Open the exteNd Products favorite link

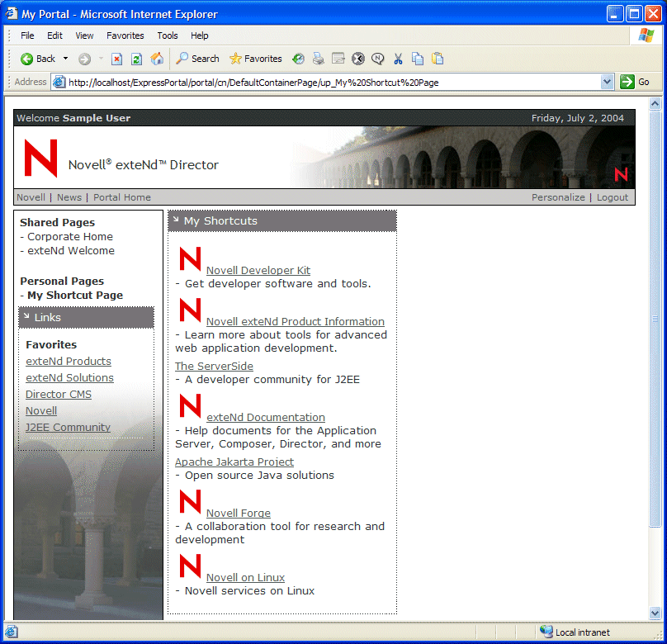pos(69,361)
